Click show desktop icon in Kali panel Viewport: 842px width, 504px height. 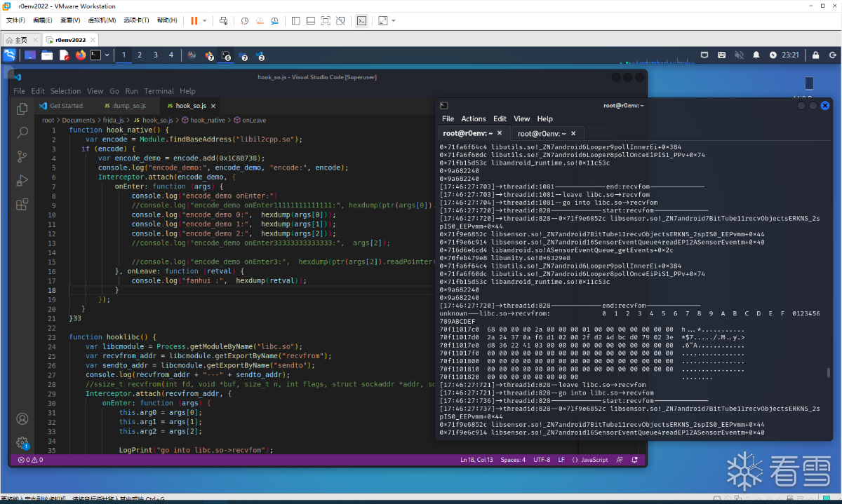(30, 55)
